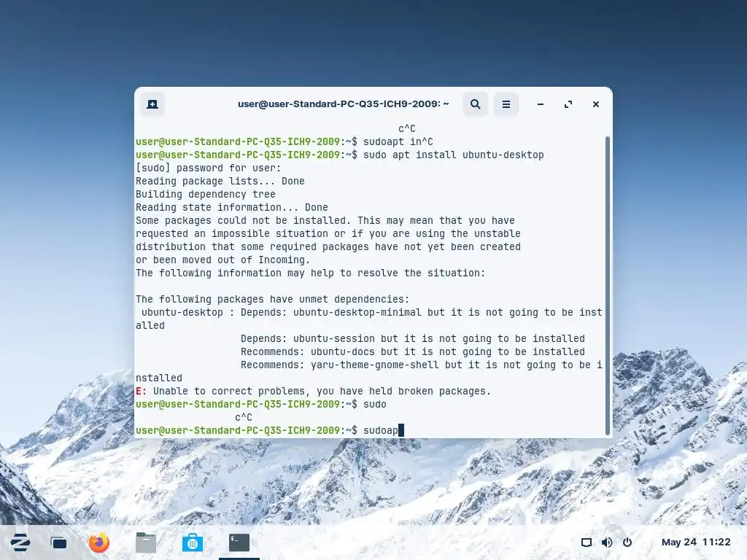Screen dimensions: 747x560
Task: Click 'Reading state information... Done' line
Action: [x=231, y=207]
